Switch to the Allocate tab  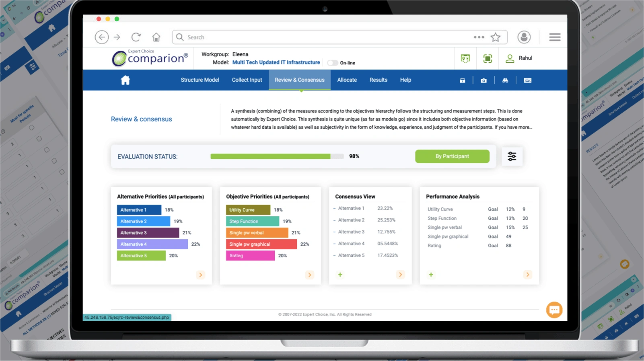(x=347, y=80)
